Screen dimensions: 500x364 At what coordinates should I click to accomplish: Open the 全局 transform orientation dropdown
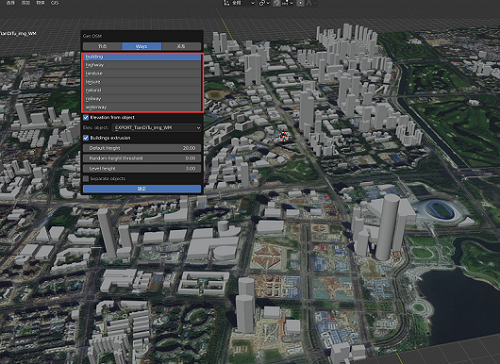[x=239, y=3]
